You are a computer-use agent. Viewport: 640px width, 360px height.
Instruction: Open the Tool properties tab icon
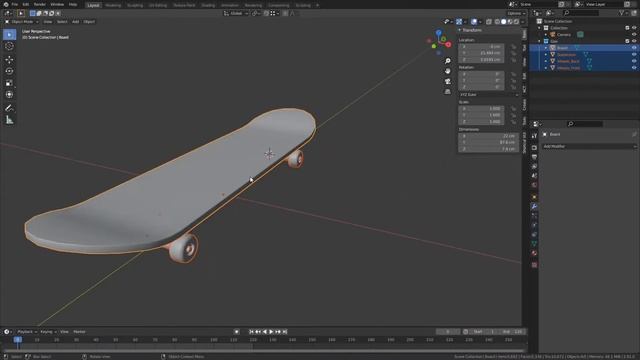(534, 136)
